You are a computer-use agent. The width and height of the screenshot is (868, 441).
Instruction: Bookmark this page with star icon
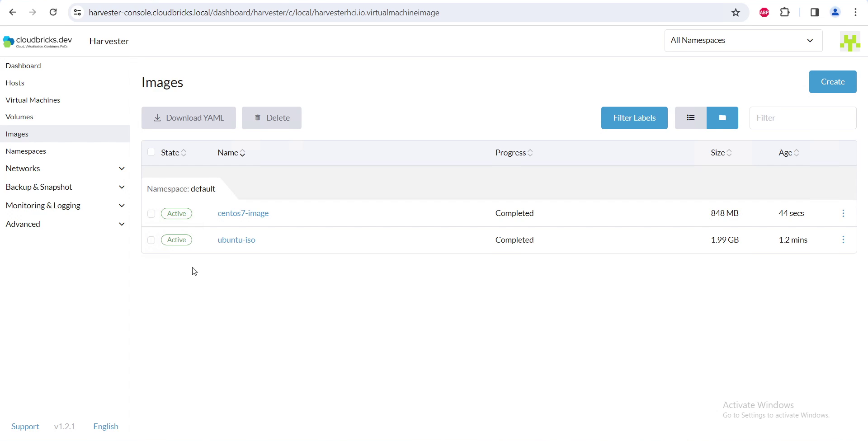pos(736,13)
